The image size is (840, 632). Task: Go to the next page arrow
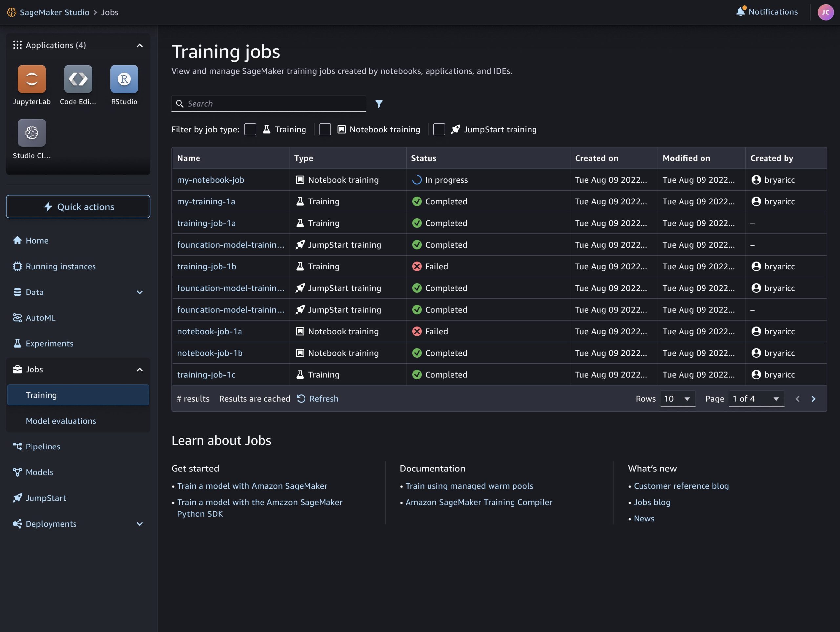813,399
